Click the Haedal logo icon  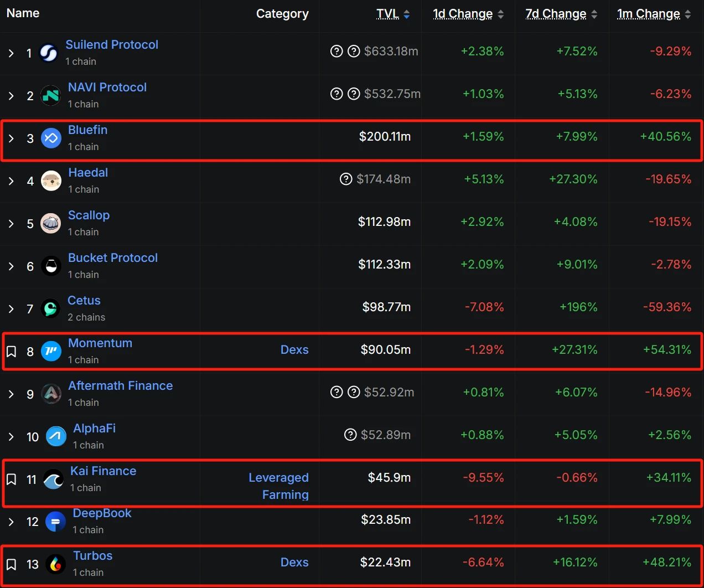[x=51, y=181]
